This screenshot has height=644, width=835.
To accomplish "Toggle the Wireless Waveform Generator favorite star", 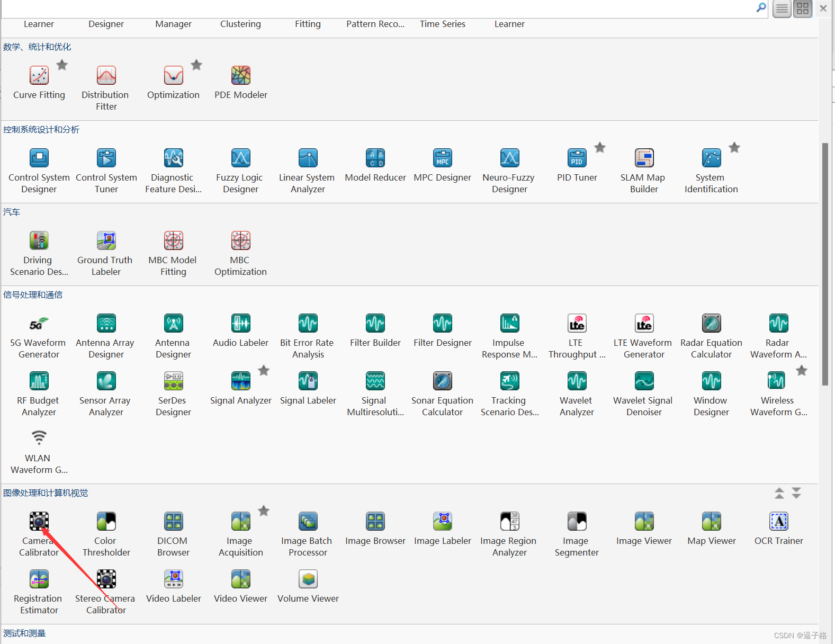I will 802,371.
